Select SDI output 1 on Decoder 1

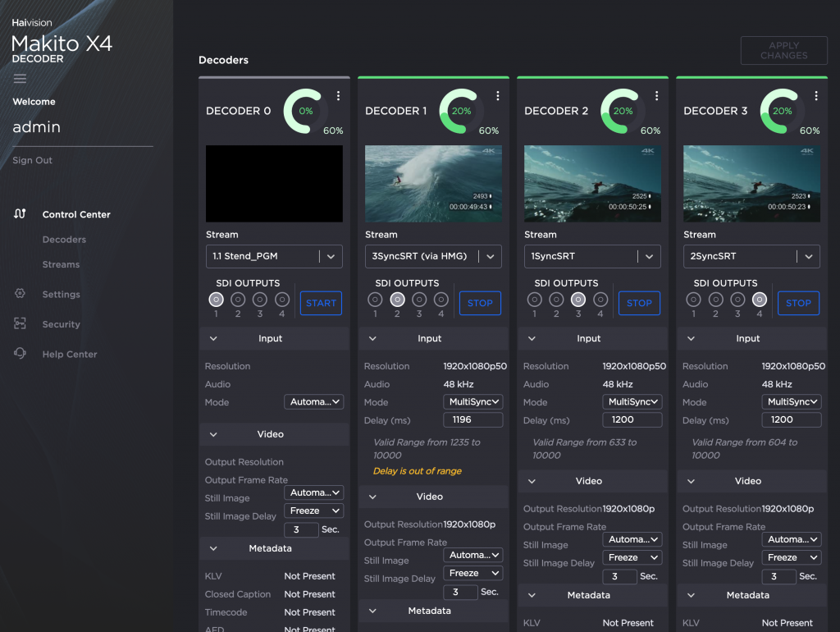point(375,300)
